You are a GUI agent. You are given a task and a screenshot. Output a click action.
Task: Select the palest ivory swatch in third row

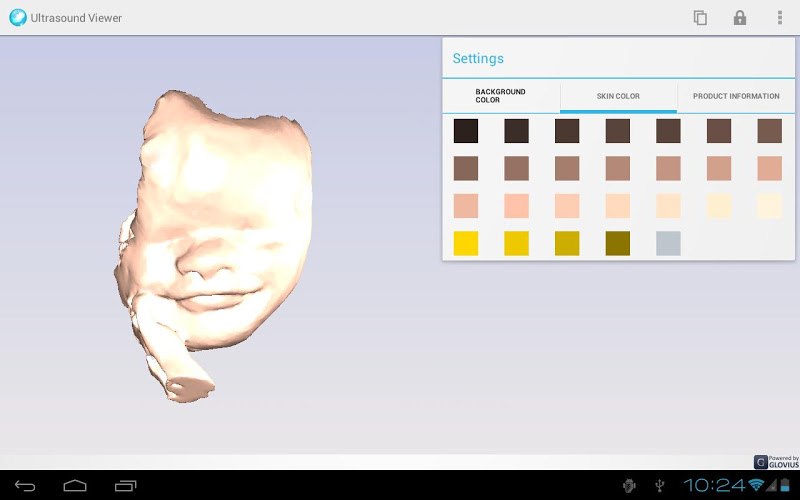[x=769, y=206]
